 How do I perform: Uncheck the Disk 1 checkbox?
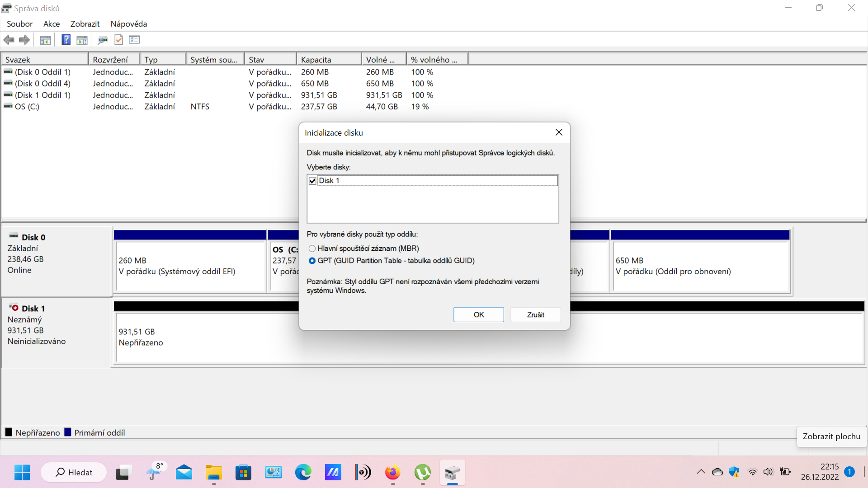pos(312,181)
